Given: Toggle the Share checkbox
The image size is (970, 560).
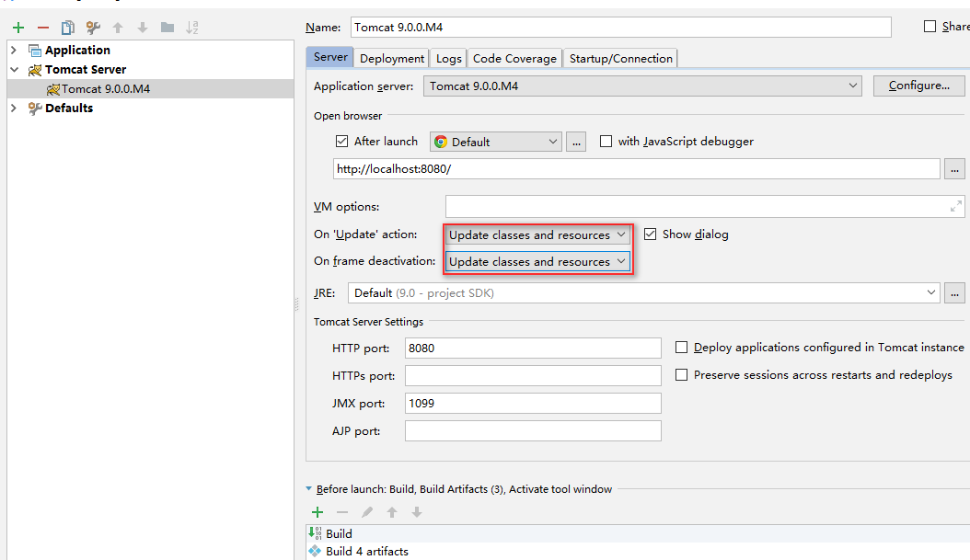Looking at the screenshot, I should (930, 27).
